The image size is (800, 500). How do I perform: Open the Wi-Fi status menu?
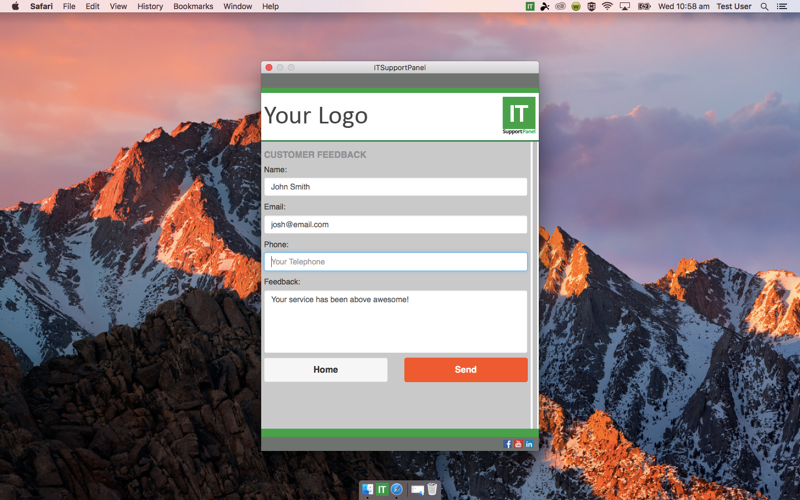point(607,6)
